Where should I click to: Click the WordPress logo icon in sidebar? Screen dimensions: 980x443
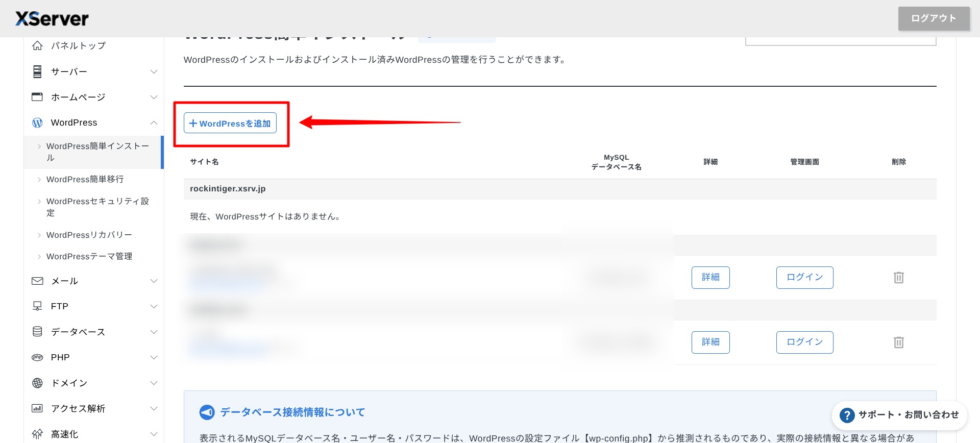point(37,122)
